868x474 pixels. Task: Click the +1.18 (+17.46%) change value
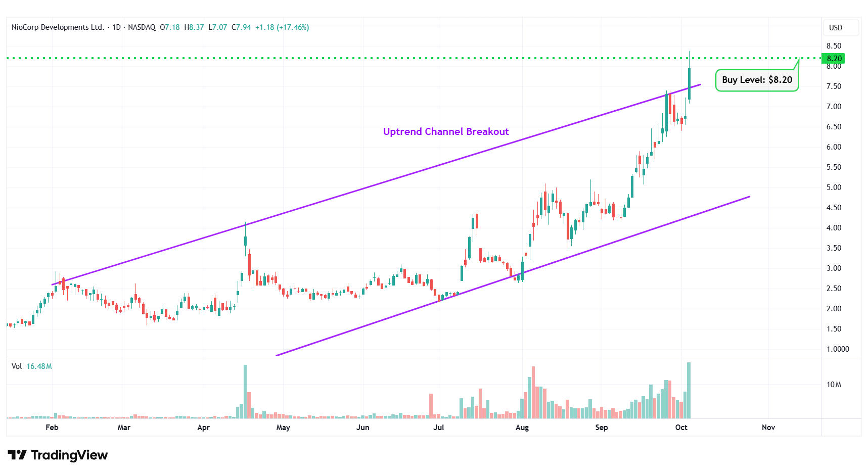[x=282, y=27]
